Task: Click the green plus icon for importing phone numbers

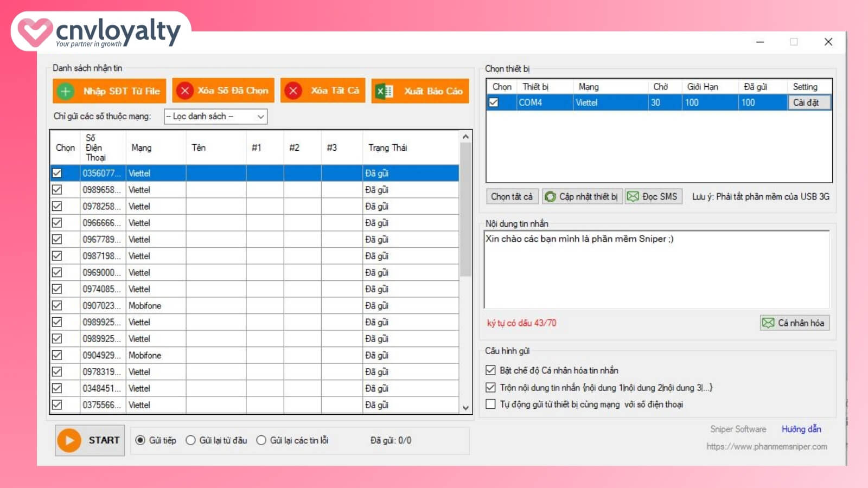Action: click(x=66, y=91)
